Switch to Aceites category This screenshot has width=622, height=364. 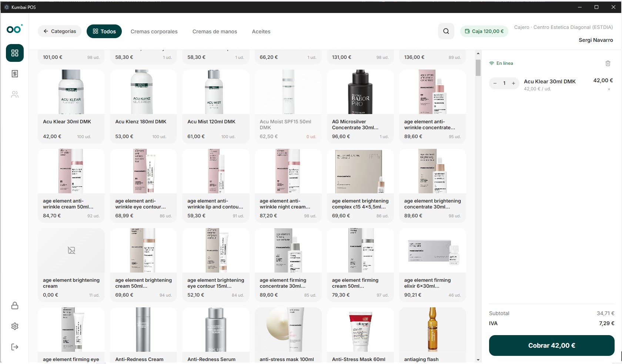(x=261, y=31)
